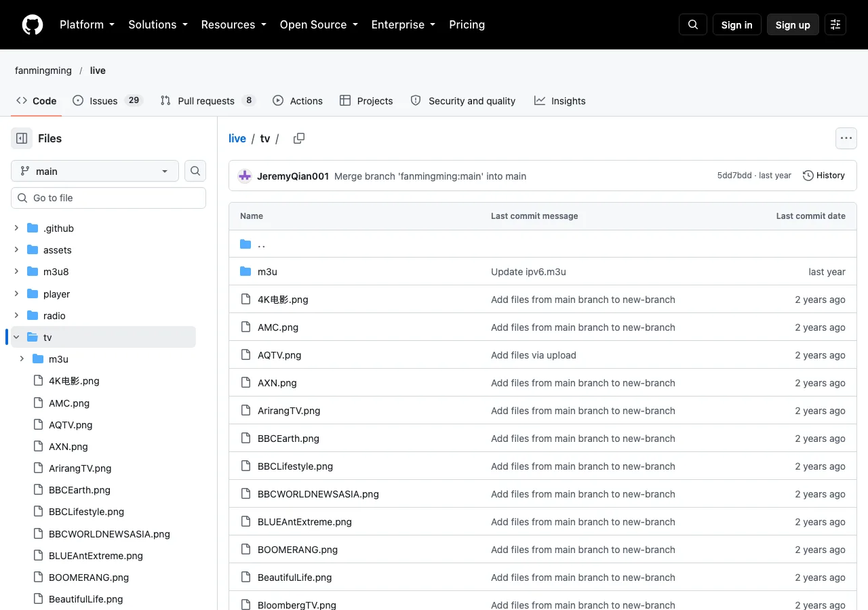Open the Insights tab
Viewport: 868px width, 610px height.
coord(560,100)
